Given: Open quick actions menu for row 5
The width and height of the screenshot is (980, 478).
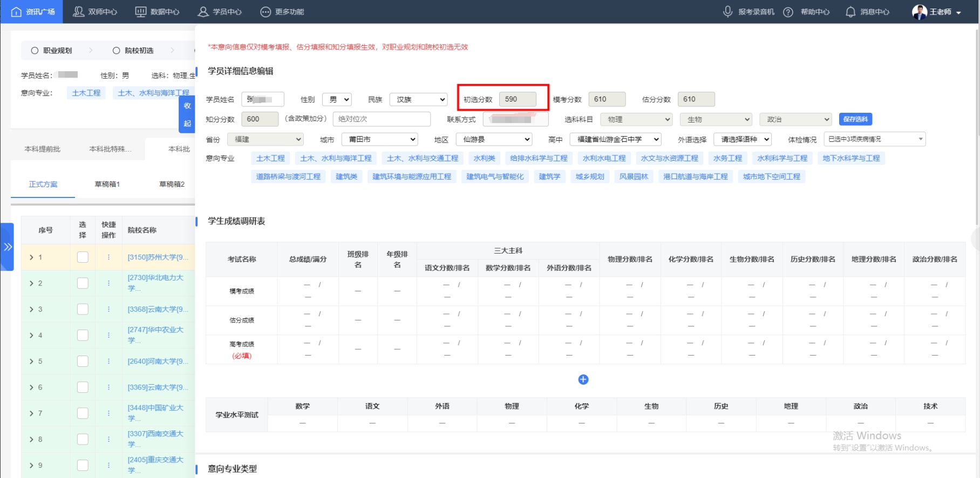Looking at the screenshot, I should click(108, 361).
